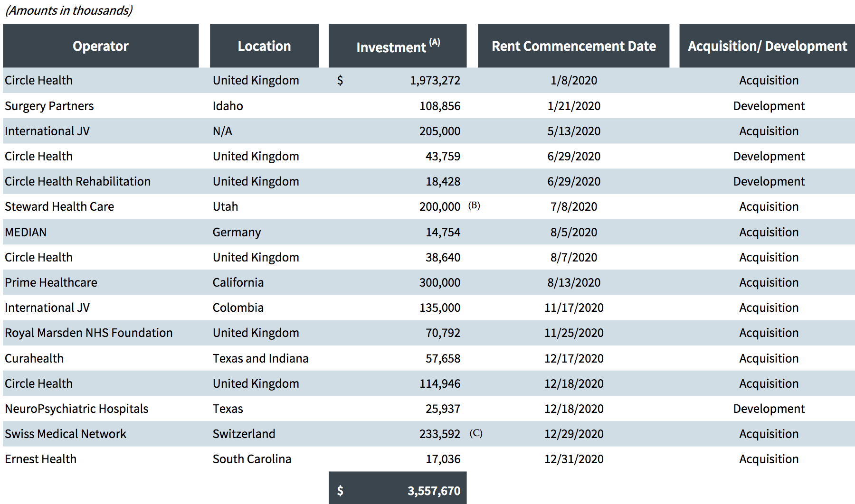Select the investment value 114,946
The width and height of the screenshot is (855, 504).
pos(440,383)
